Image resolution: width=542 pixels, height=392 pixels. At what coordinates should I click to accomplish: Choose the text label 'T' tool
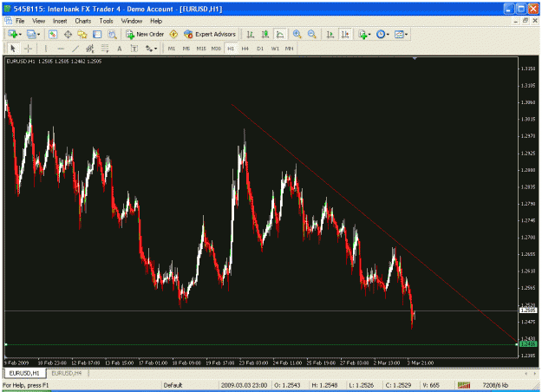134,49
